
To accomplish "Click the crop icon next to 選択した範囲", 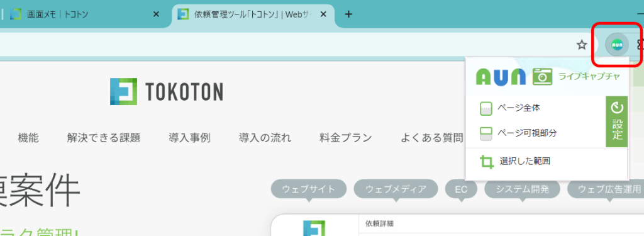I will [487, 162].
